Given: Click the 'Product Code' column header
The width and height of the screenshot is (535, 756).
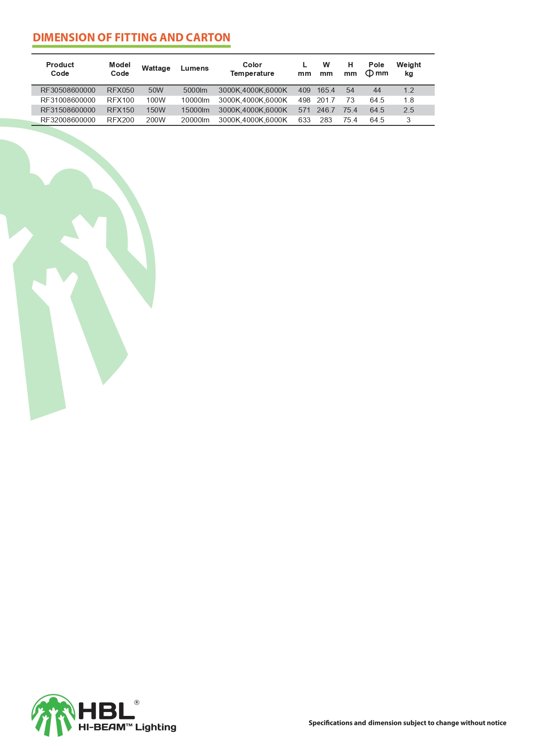Looking at the screenshot, I should click(x=60, y=69).
